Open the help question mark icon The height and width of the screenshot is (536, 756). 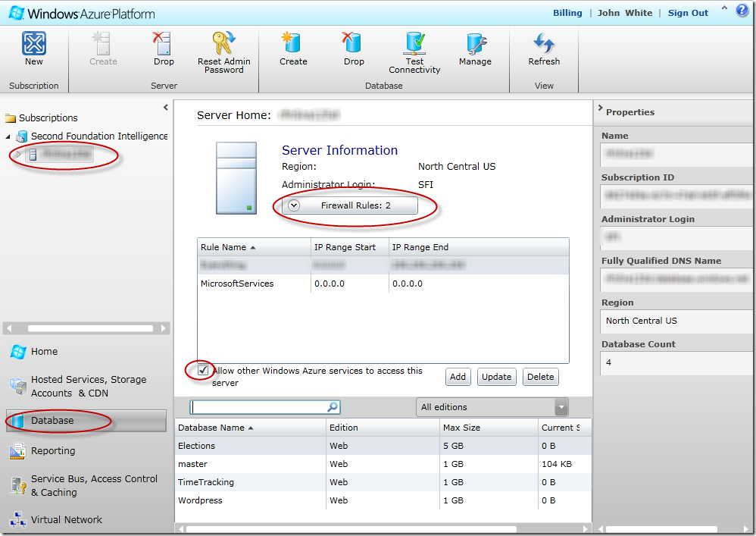pos(742,11)
